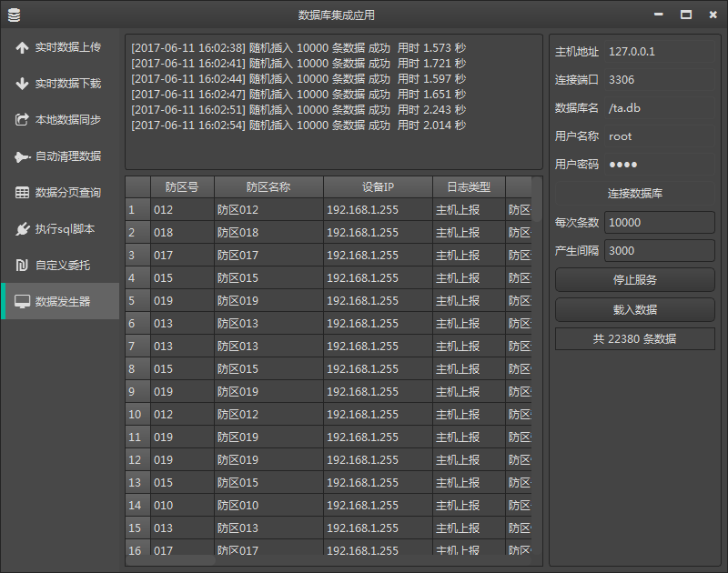Click the 连接端口 field showing 3306
The image size is (728, 573).
[659, 80]
